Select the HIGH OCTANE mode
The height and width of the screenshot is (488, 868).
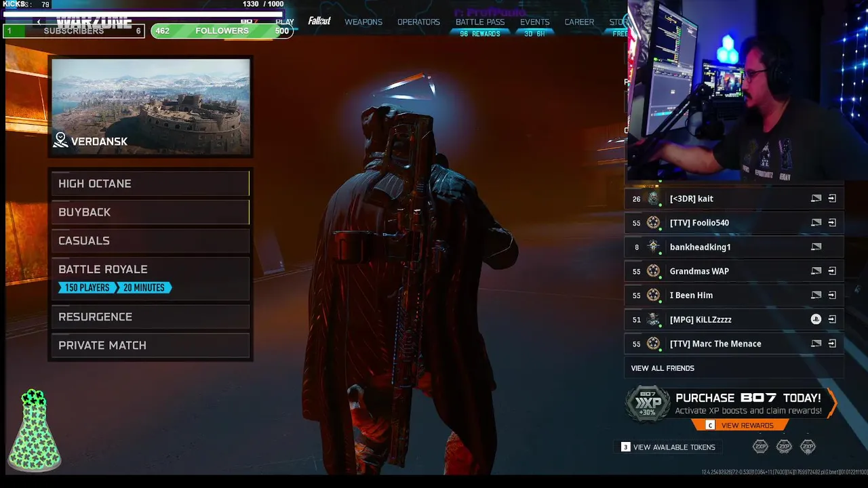point(151,184)
